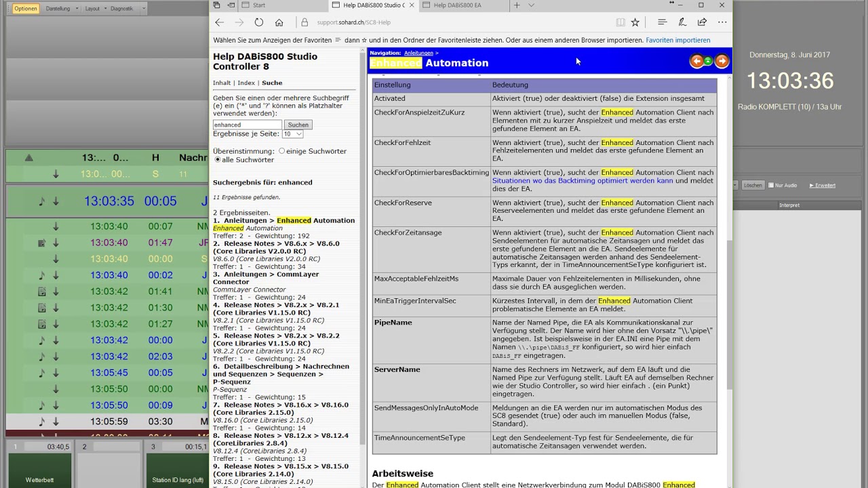
Task: Open reading view icon
Action: [620, 22]
